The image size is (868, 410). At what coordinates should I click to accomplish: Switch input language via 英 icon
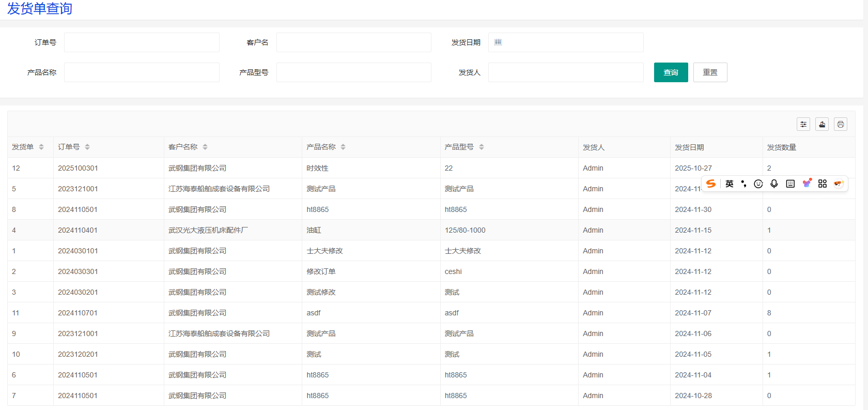point(730,184)
